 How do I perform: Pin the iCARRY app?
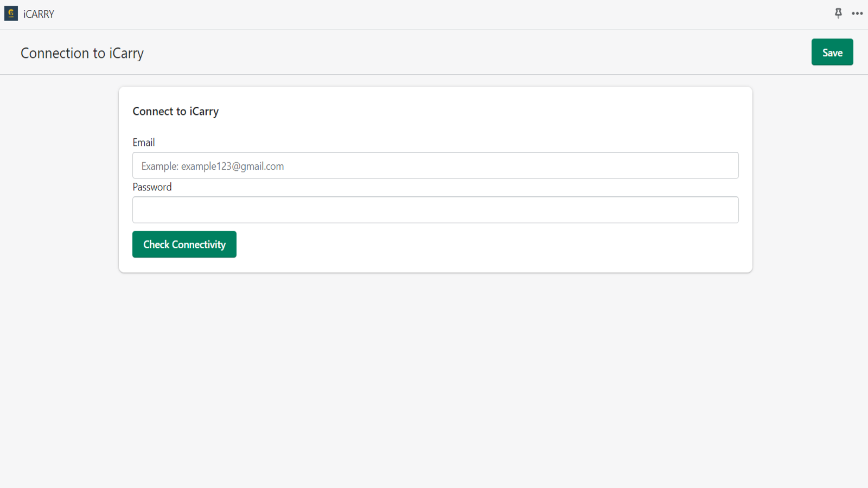point(838,14)
